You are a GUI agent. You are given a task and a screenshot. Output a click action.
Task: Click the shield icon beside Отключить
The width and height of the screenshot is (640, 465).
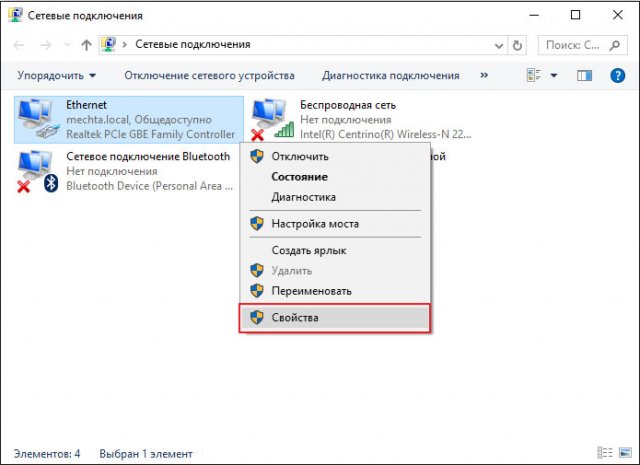pos(257,156)
